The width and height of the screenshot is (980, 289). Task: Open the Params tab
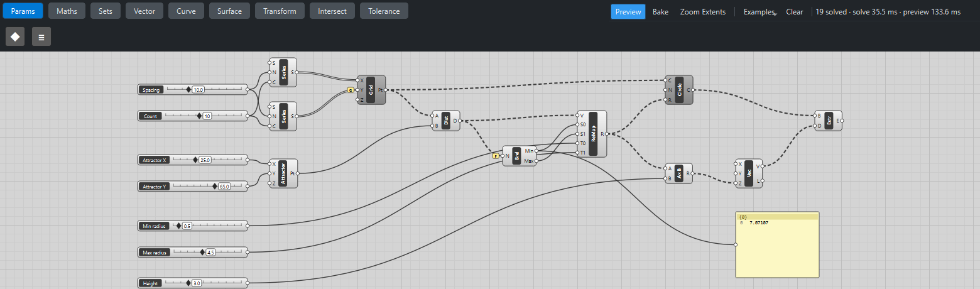pos(22,11)
